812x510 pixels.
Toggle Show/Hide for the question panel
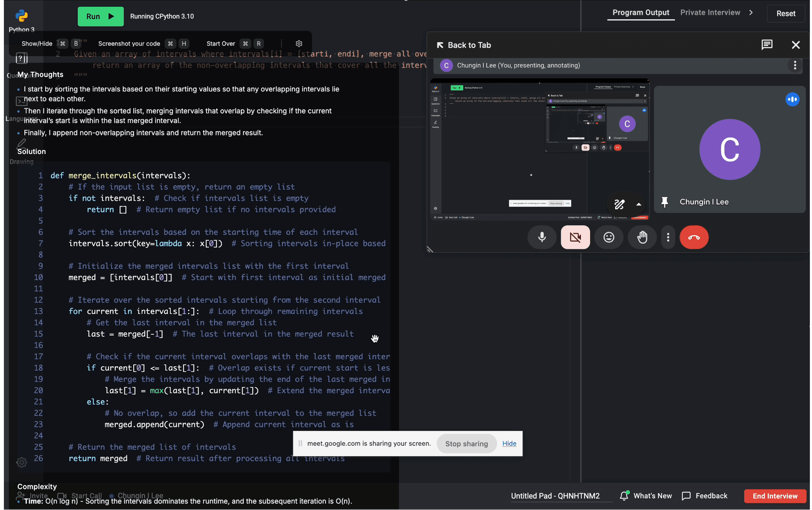[x=36, y=43]
